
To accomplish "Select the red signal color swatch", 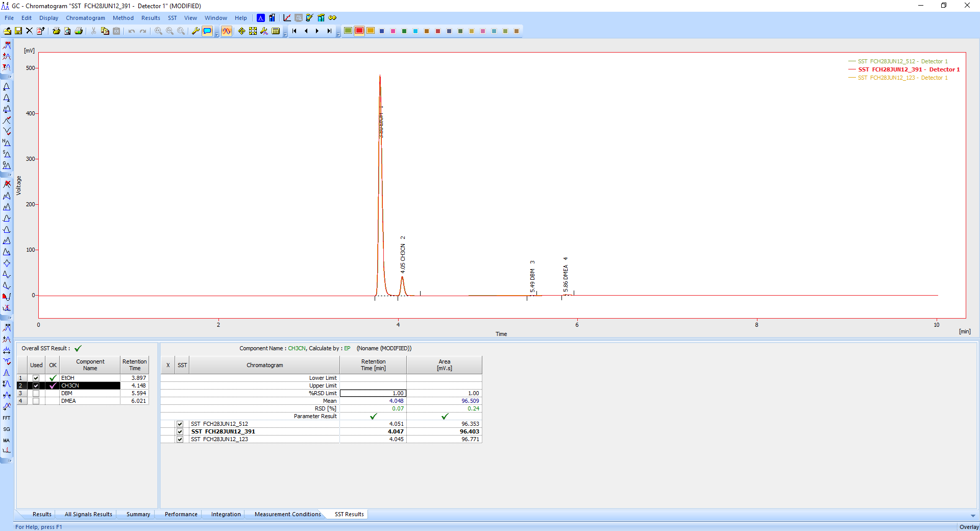I will (359, 31).
